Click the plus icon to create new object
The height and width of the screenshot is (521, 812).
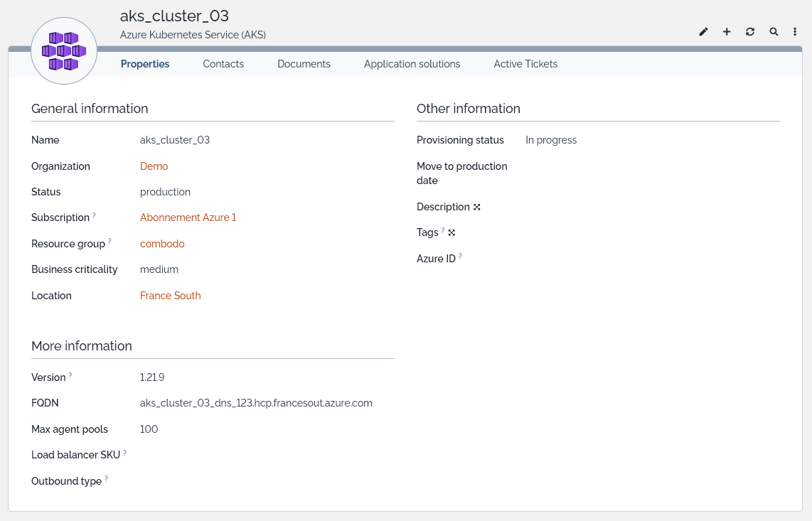[x=727, y=32]
